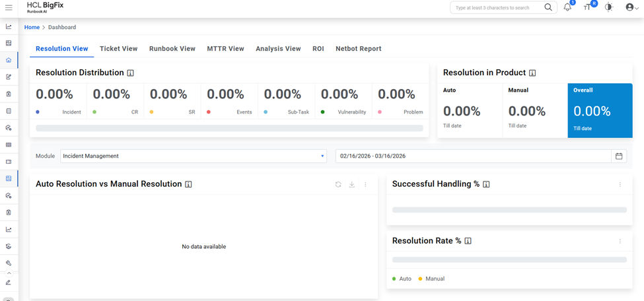Click the date range field 02/16/2026 - 03/16/2026
This screenshot has width=644, height=301.
[474, 156]
